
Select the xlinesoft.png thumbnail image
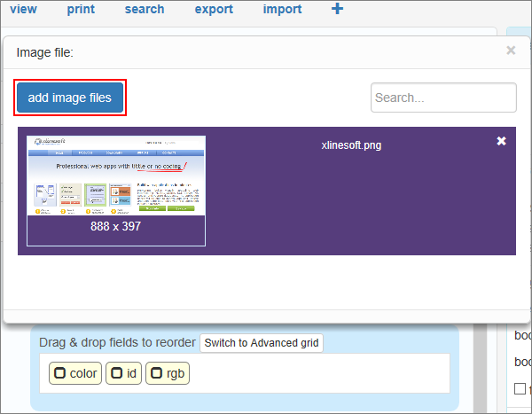[x=116, y=176]
